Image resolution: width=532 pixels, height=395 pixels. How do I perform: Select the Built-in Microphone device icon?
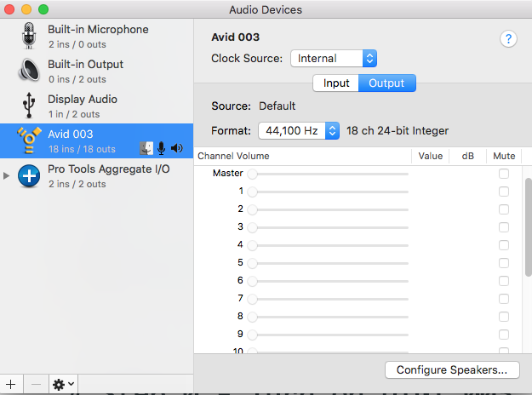coord(29,36)
